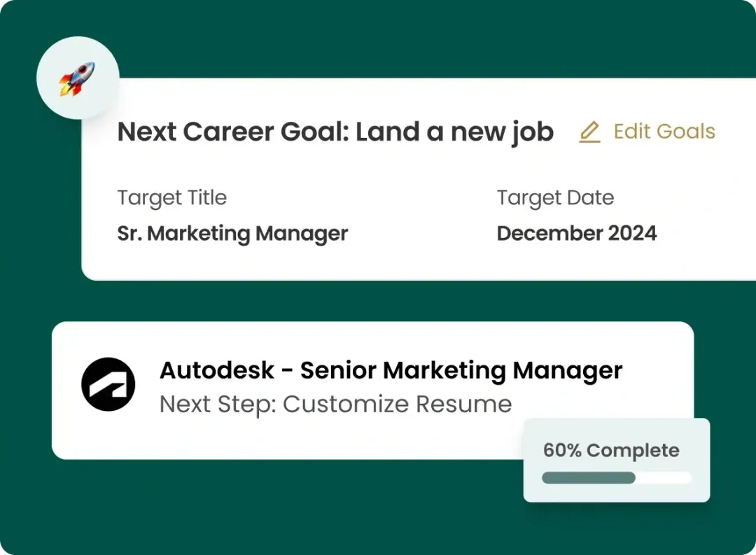Click the Customize Resume next step text
756x555 pixels.
[397, 404]
